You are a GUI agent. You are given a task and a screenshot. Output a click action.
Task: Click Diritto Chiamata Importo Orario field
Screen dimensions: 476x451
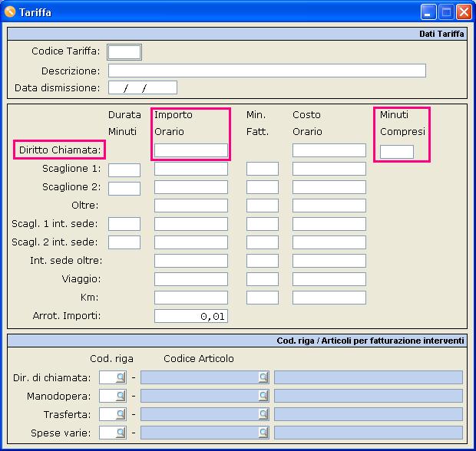pyautogui.click(x=191, y=150)
